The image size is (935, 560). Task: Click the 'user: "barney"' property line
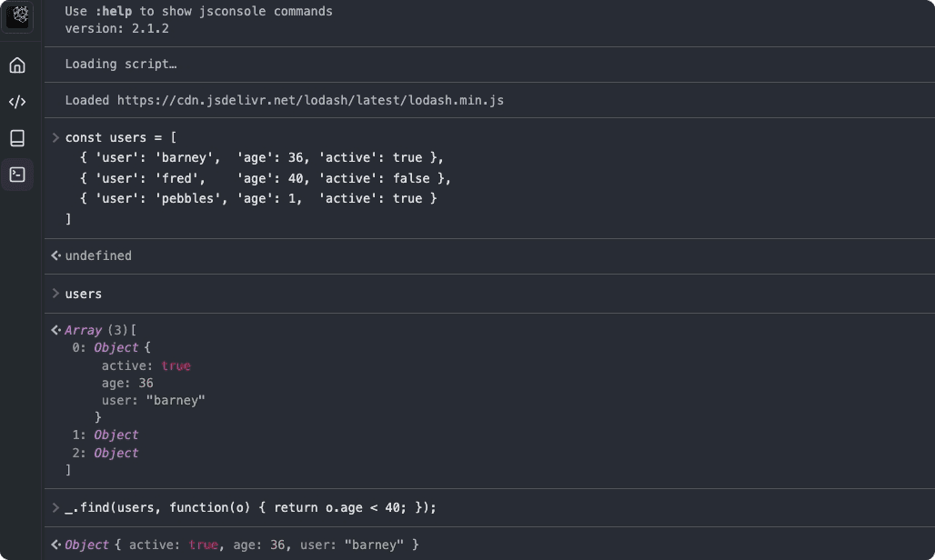(x=153, y=400)
